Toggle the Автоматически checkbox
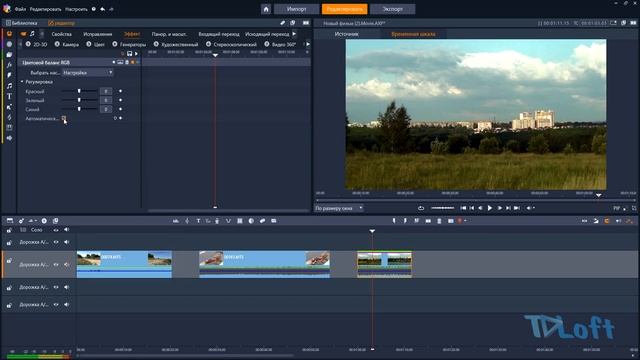Viewport: 640px width, 360px height. pos(64,118)
